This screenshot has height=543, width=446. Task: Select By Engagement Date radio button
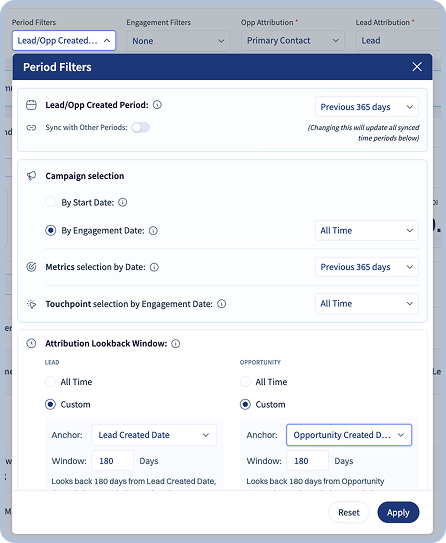(51, 230)
